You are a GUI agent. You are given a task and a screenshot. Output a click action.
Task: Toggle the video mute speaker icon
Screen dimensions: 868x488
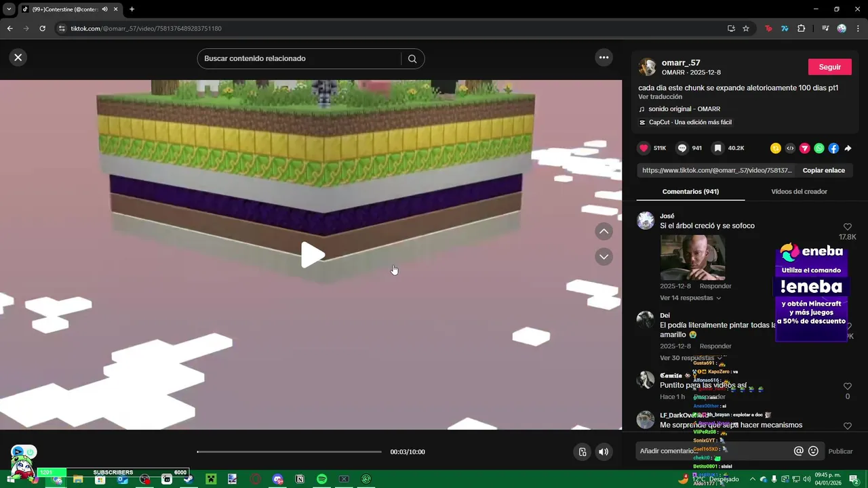click(603, 452)
